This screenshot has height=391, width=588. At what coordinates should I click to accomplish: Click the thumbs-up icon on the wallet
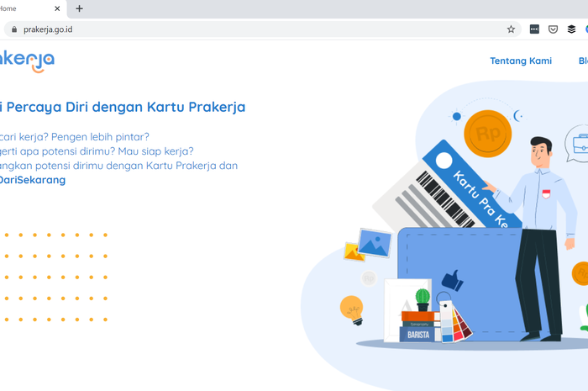tap(452, 280)
